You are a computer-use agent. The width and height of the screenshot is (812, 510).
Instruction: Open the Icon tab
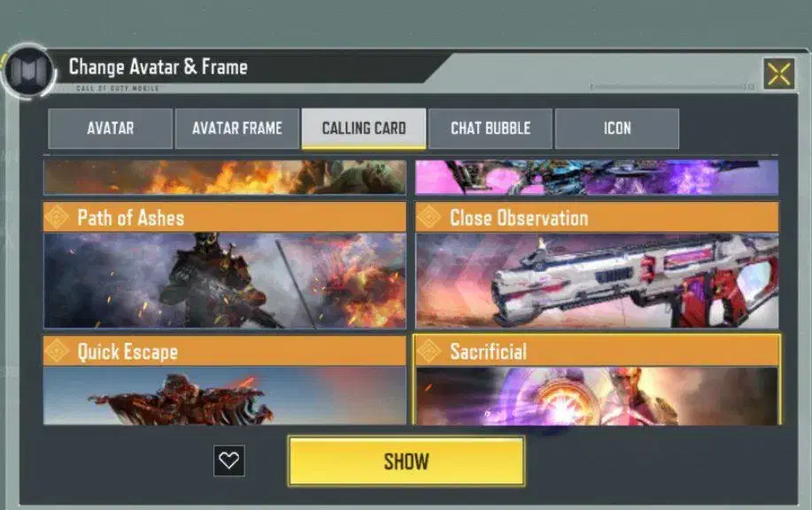(x=617, y=128)
